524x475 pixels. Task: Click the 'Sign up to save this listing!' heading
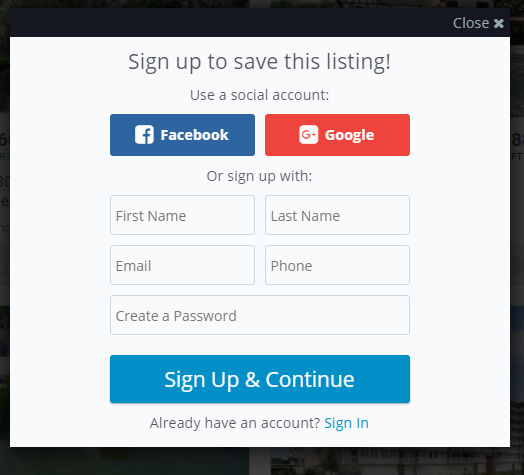(260, 62)
